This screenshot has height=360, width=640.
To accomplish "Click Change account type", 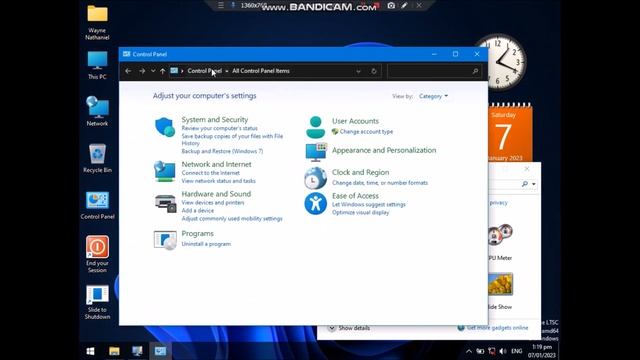I will pos(366,132).
